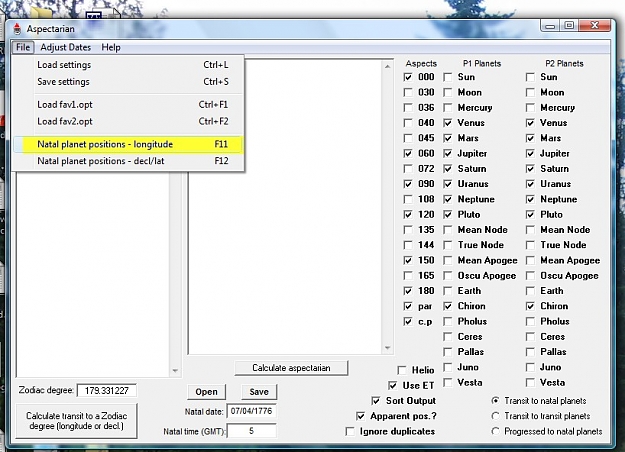Viewport: 625px width, 452px height.
Task: Toggle the c.p aspect checkbox
Action: coord(408,321)
